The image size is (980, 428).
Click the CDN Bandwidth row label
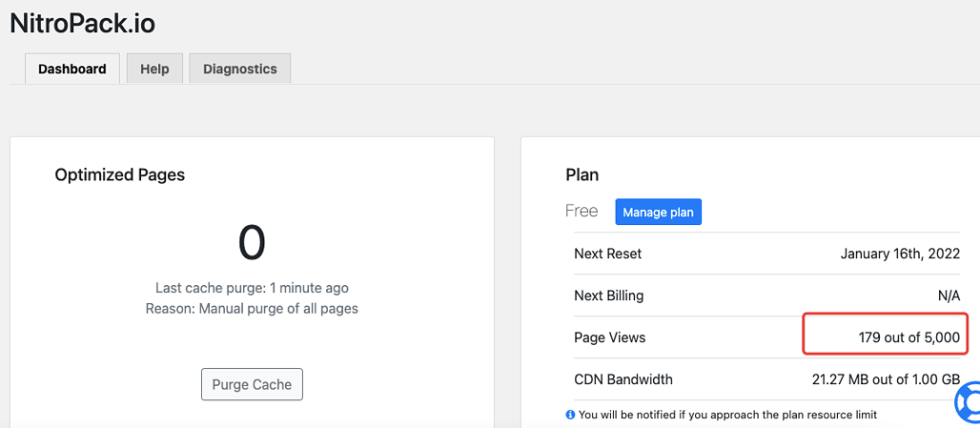coord(623,379)
